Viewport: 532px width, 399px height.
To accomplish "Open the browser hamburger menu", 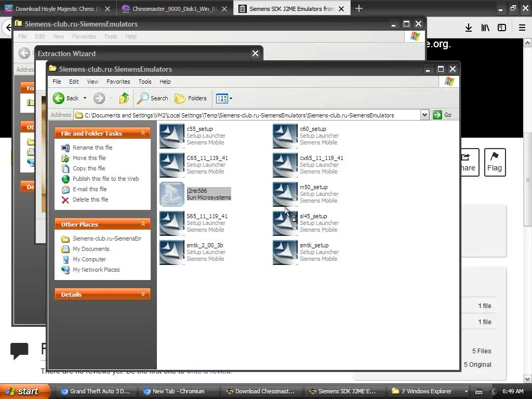I will click(522, 28).
